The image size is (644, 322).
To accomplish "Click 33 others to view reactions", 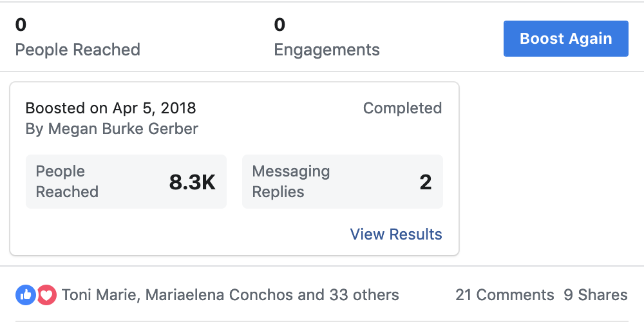I will click(x=365, y=295).
